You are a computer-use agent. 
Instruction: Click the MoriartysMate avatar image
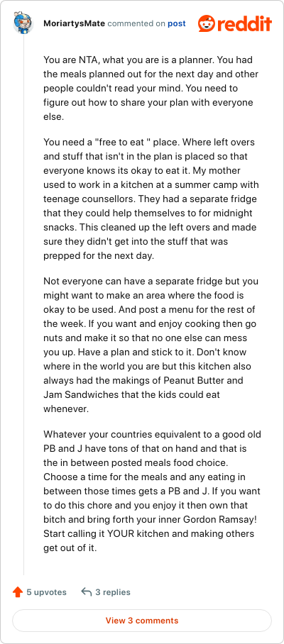click(x=23, y=23)
